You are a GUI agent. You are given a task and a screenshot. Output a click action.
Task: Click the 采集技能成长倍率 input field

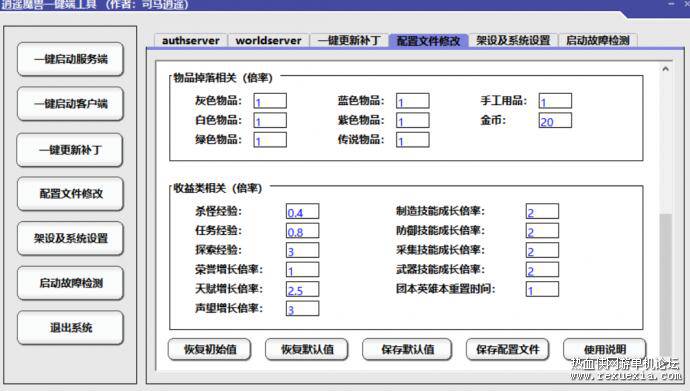click(542, 250)
